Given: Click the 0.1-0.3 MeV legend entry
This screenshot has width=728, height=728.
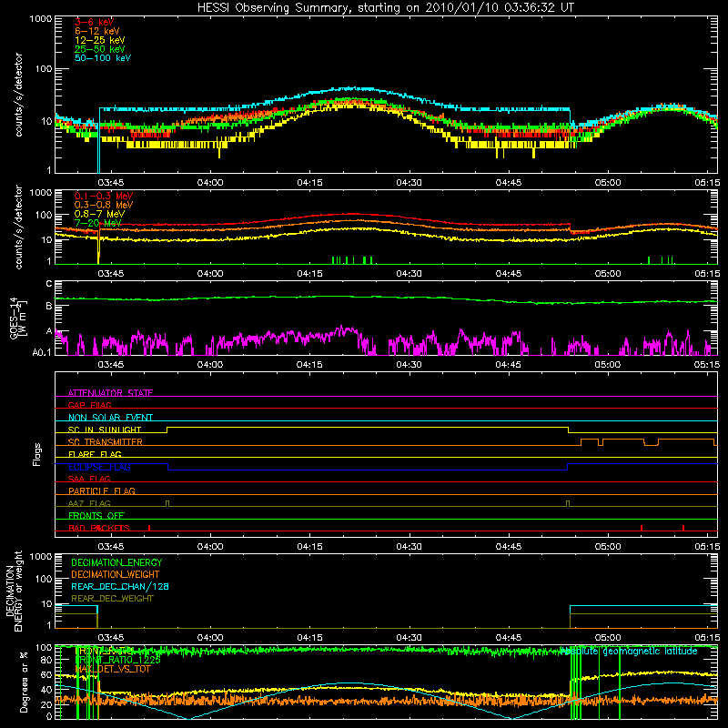Looking at the screenshot, I should [x=104, y=196].
